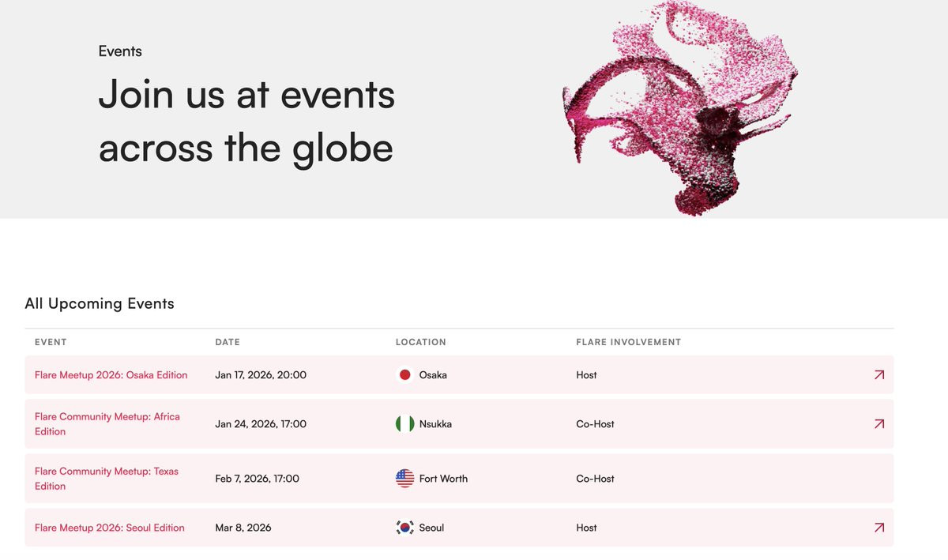This screenshot has height=560, width=948.
Task: Click the FLARE INVOLVEMENT column header
Action: [x=628, y=342]
